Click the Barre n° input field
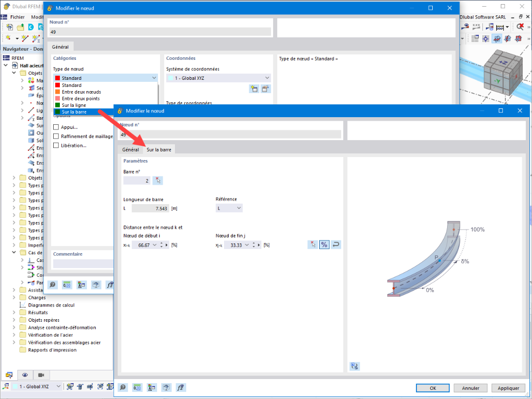 coord(137,181)
